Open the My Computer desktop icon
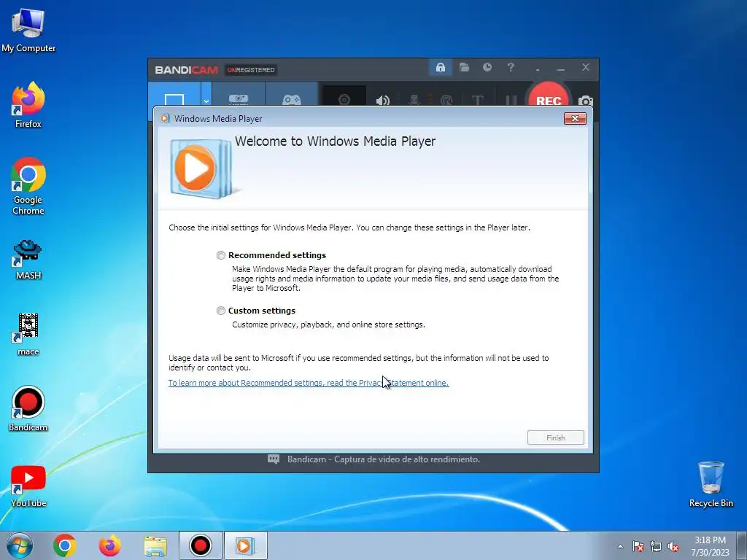The width and height of the screenshot is (747, 560). pos(28,31)
